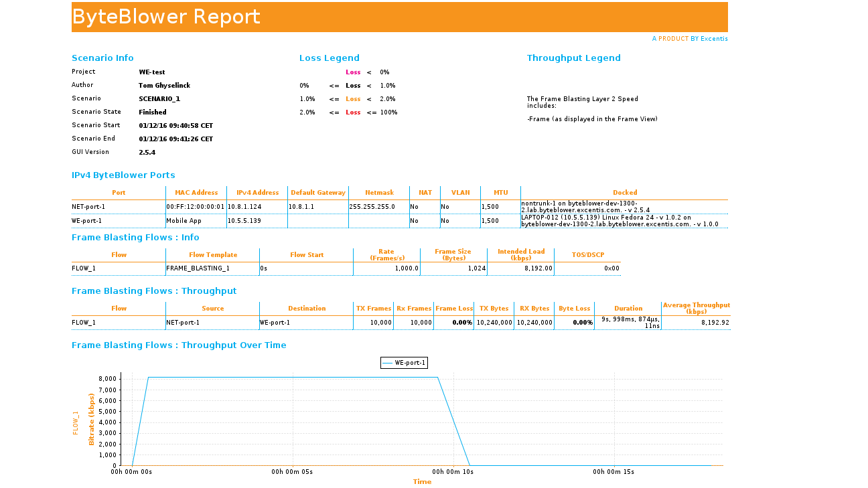This screenshot has width=868, height=488.
Task: Click the IPv4 ByteBlower Ports heading
Action: [123, 175]
